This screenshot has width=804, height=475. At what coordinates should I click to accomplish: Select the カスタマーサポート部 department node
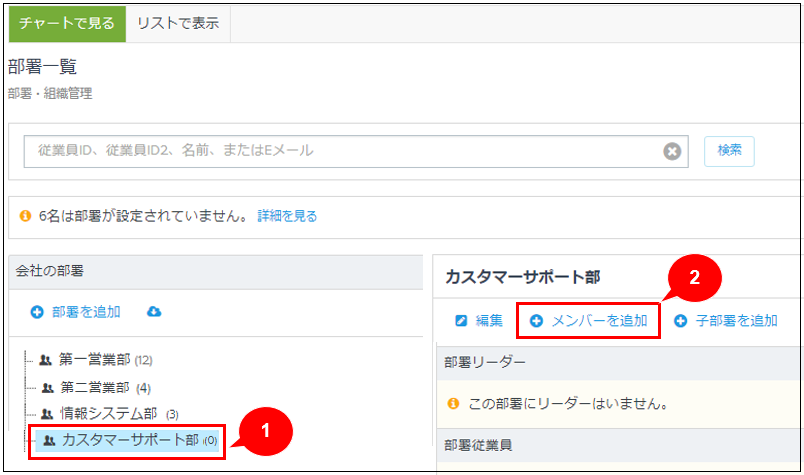coord(130,440)
